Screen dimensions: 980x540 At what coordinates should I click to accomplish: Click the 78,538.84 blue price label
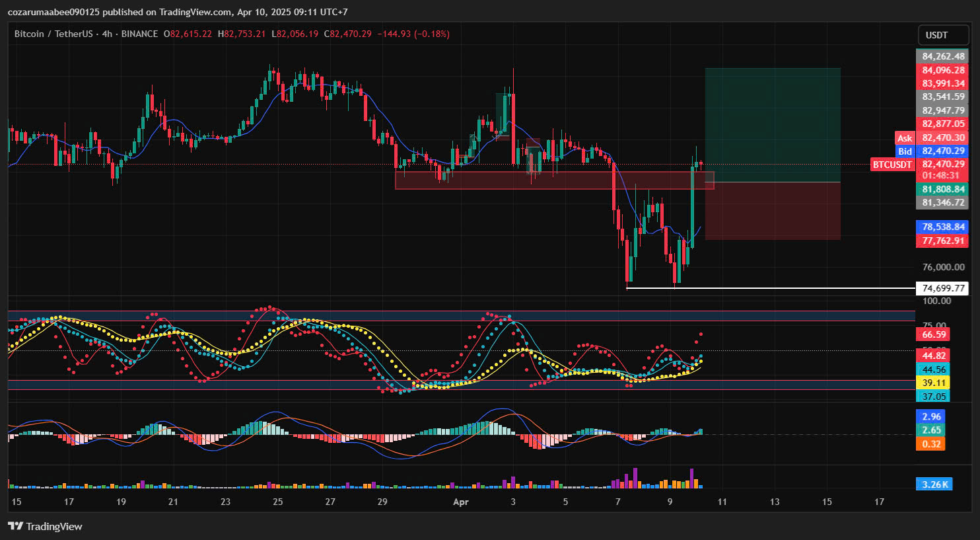[942, 227]
